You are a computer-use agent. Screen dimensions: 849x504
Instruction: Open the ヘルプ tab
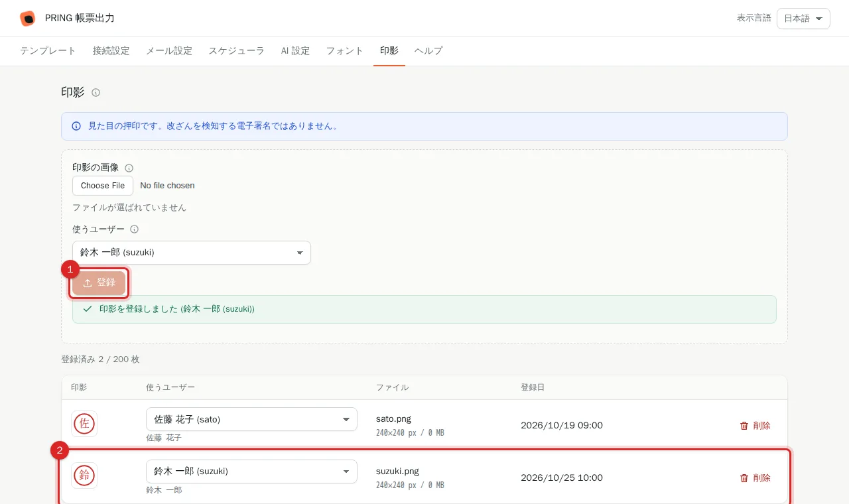(428, 51)
